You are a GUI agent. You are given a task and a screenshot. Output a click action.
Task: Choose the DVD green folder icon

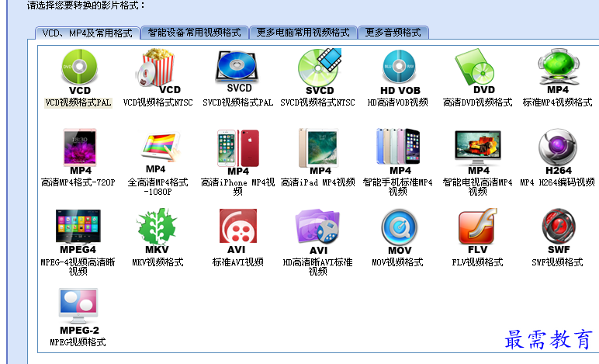point(475,71)
